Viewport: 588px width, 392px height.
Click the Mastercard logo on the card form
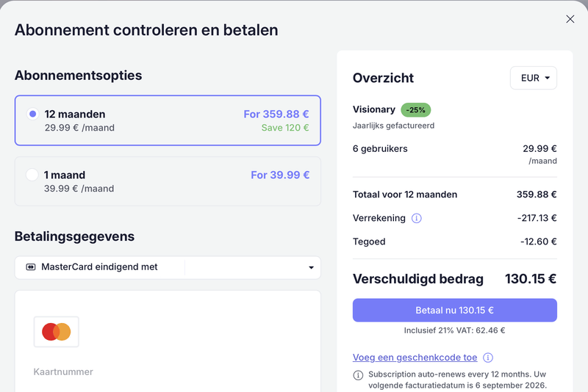(57, 332)
